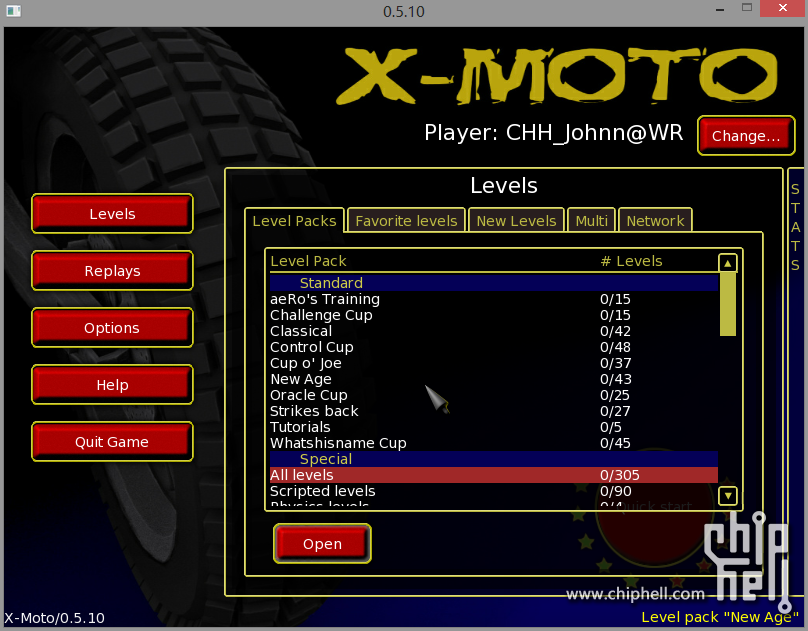Click the level pack list scrollbar thumb

point(728,304)
